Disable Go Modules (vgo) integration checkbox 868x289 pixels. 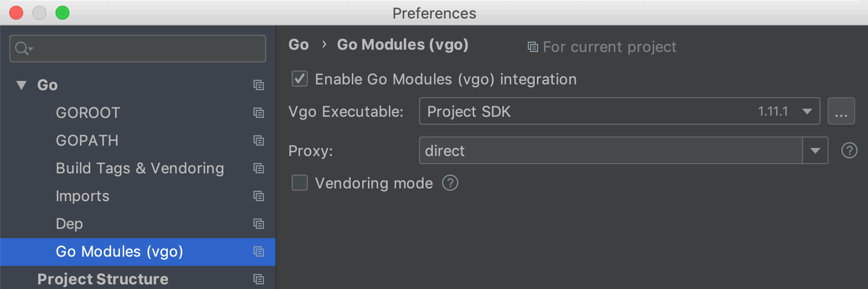[x=300, y=79]
